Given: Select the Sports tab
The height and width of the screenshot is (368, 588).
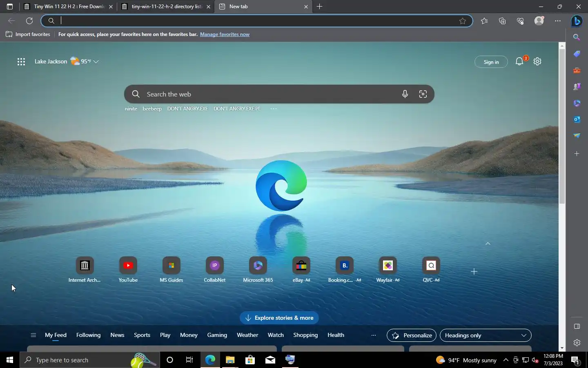Looking at the screenshot, I should (x=142, y=335).
